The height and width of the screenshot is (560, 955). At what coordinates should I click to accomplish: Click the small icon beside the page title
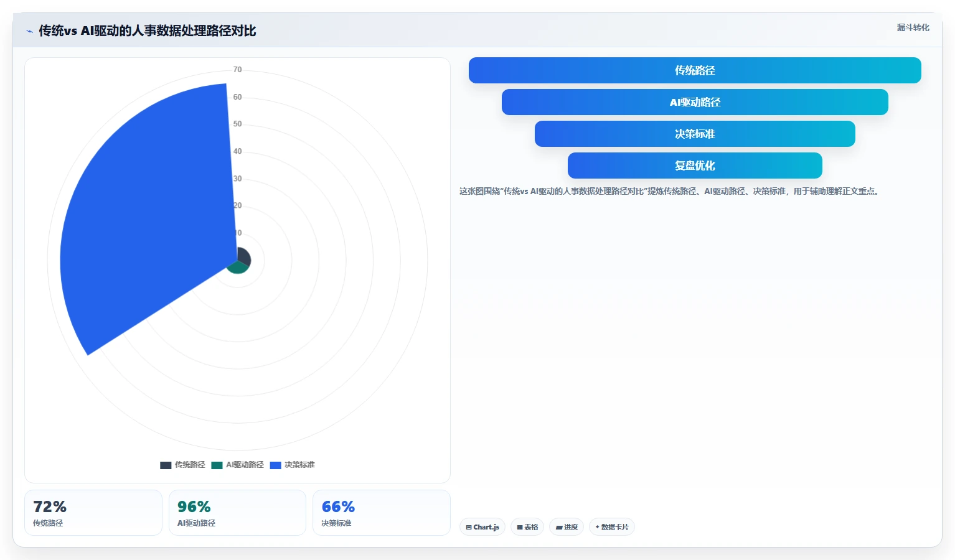[29, 31]
